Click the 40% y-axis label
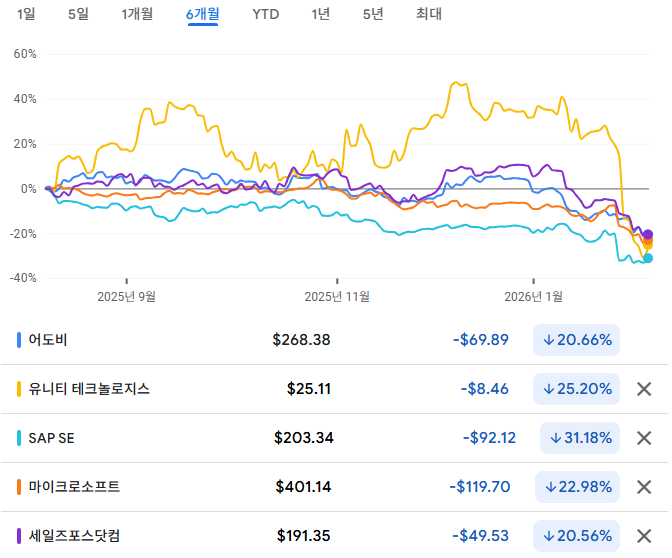The image size is (672, 558). (x=25, y=99)
